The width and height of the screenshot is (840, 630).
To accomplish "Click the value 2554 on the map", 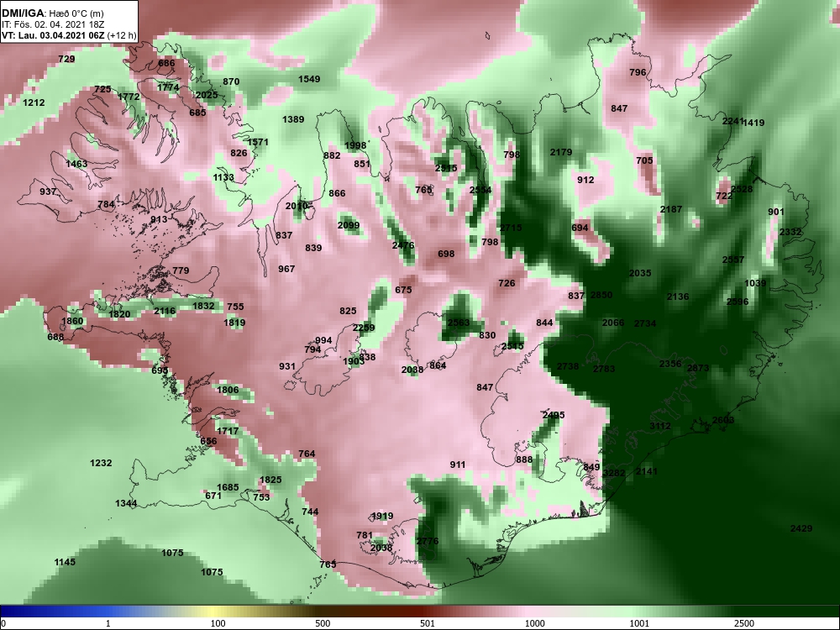I will [480, 190].
